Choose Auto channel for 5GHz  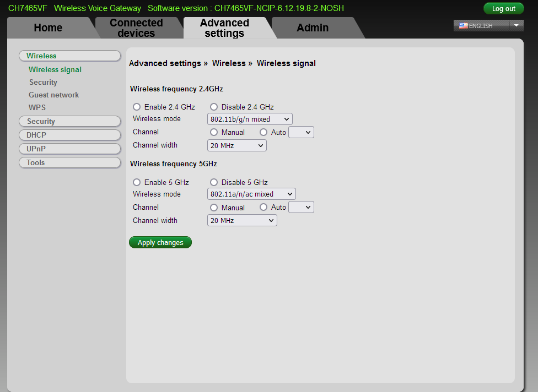coord(263,207)
